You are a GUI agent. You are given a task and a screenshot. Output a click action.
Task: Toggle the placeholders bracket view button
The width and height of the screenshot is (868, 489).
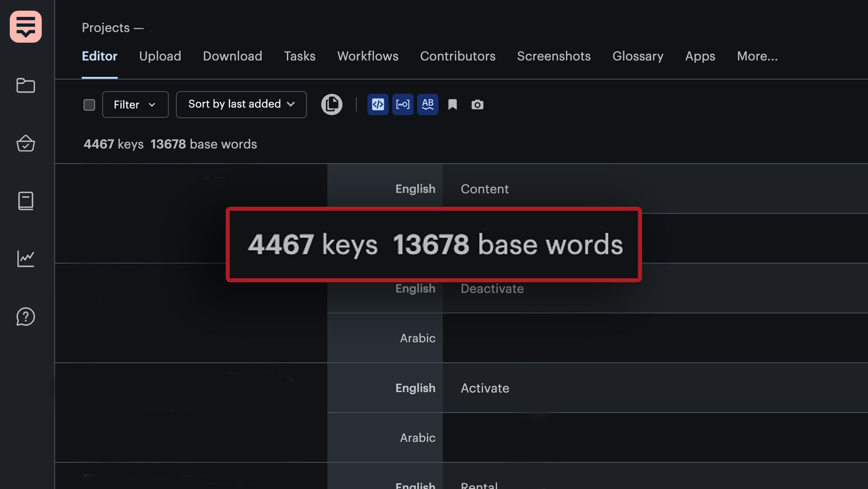point(402,104)
